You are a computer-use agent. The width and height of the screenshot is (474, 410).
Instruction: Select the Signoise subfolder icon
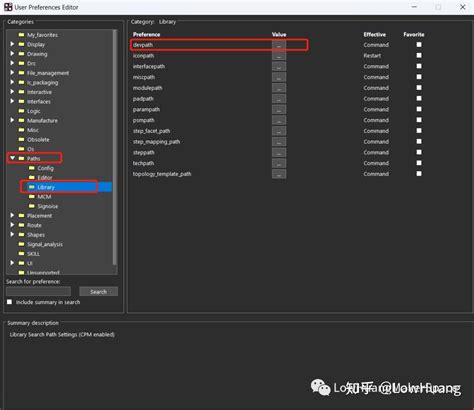32,206
